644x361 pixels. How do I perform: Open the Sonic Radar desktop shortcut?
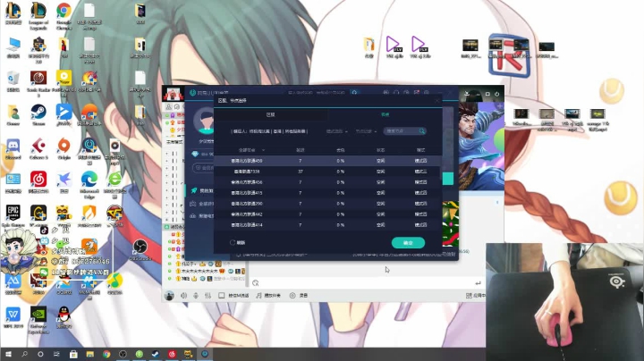point(38,83)
